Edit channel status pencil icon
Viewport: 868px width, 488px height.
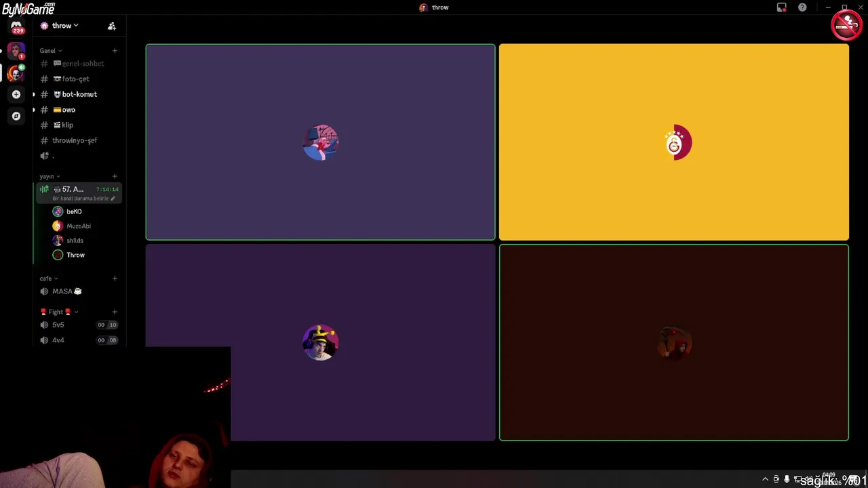tap(113, 199)
